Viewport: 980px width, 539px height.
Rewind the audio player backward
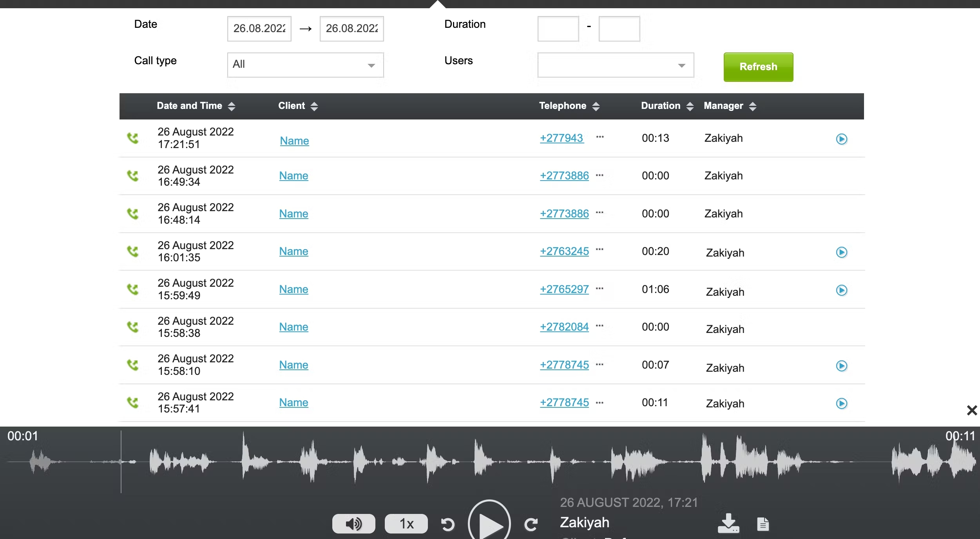pos(448,525)
